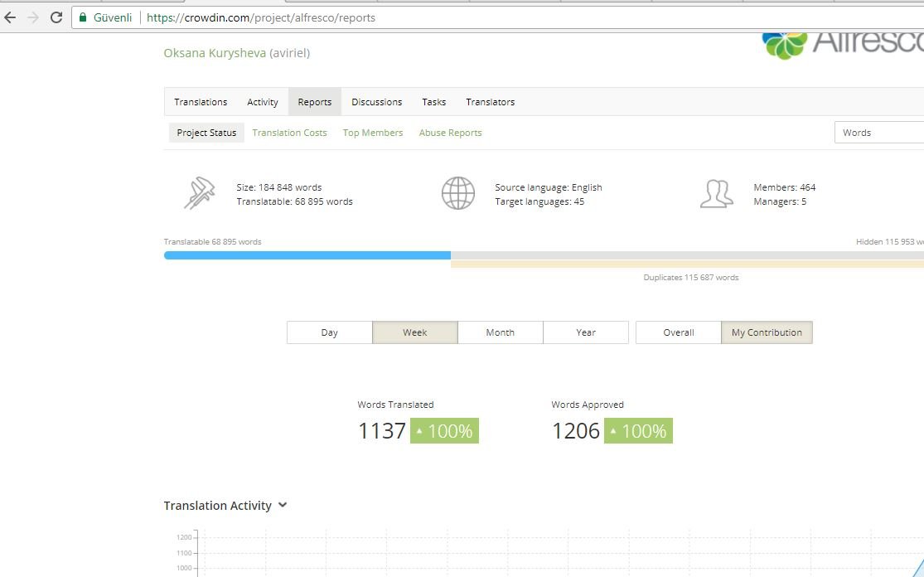This screenshot has height=577, width=924.
Task: Click the 1137 words translated value
Action: 382,431
